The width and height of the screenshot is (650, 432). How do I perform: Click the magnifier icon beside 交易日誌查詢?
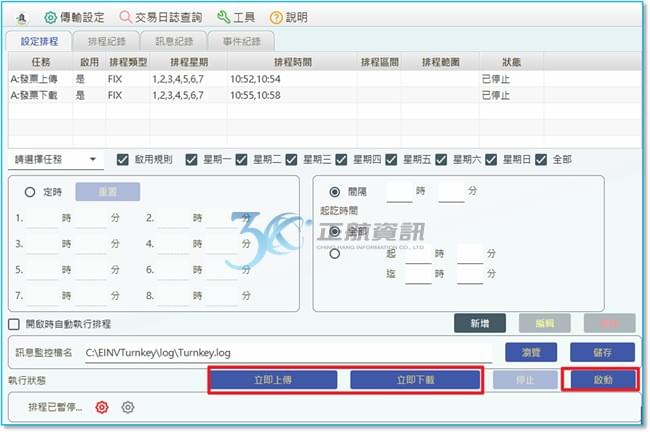pyautogui.click(x=125, y=17)
